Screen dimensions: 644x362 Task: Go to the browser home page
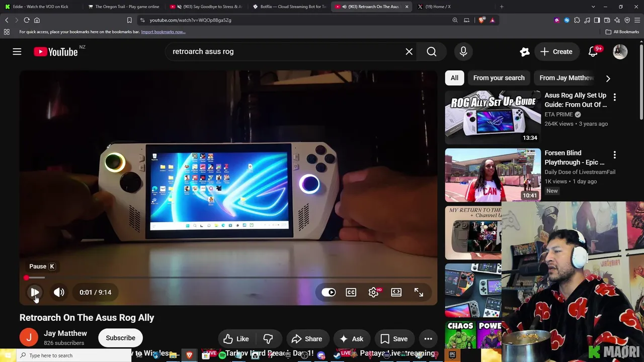pyautogui.click(x=37, y=20)
